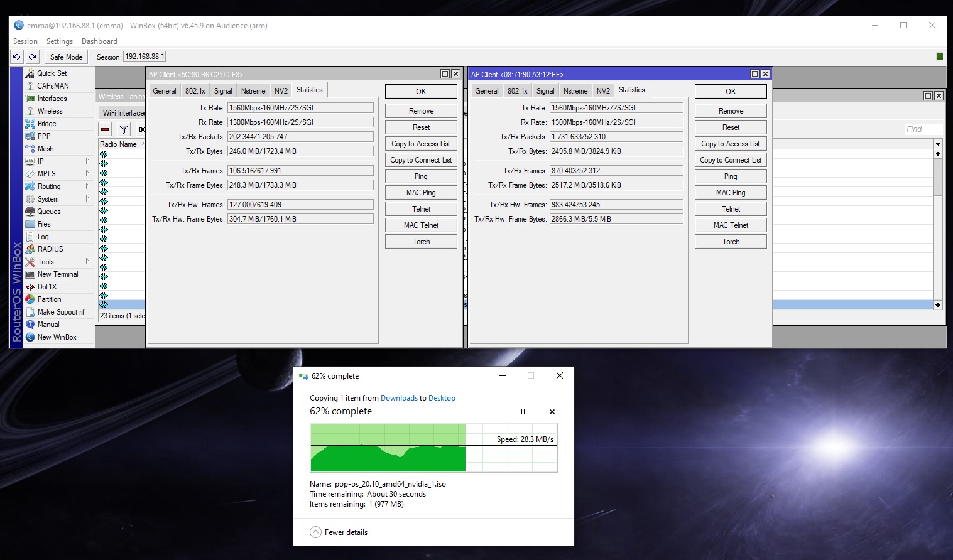Open the Downloads link in the copy dialog
Image resolution: width=953 pixels, height=560 pixels.
click(x=399, y=398)
